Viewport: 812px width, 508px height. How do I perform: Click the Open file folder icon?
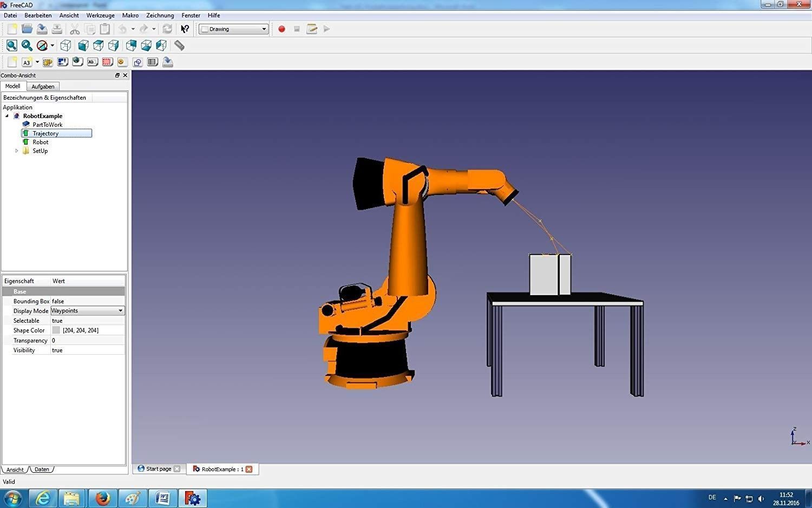pyautogui.click(x=27, y=29)
